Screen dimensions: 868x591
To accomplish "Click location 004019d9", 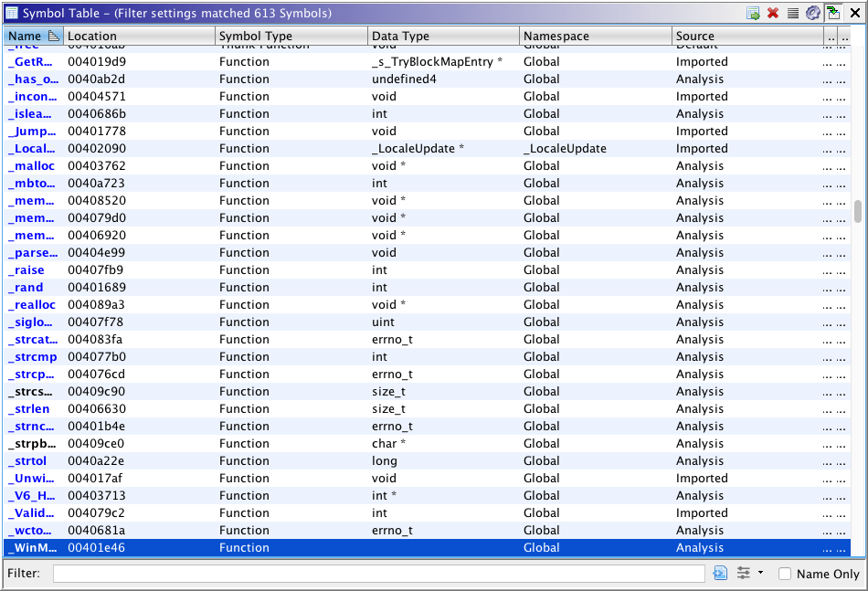I will [x=96, y=62].
